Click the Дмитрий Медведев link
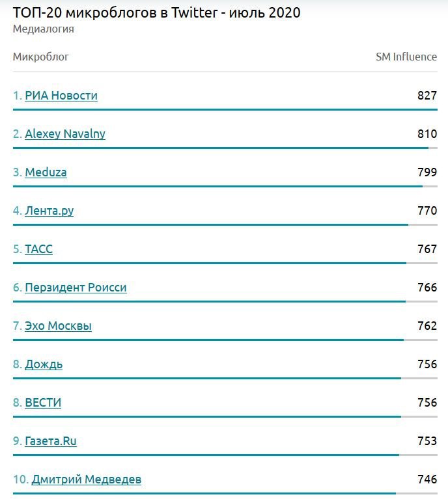 [x=87, y=479]
